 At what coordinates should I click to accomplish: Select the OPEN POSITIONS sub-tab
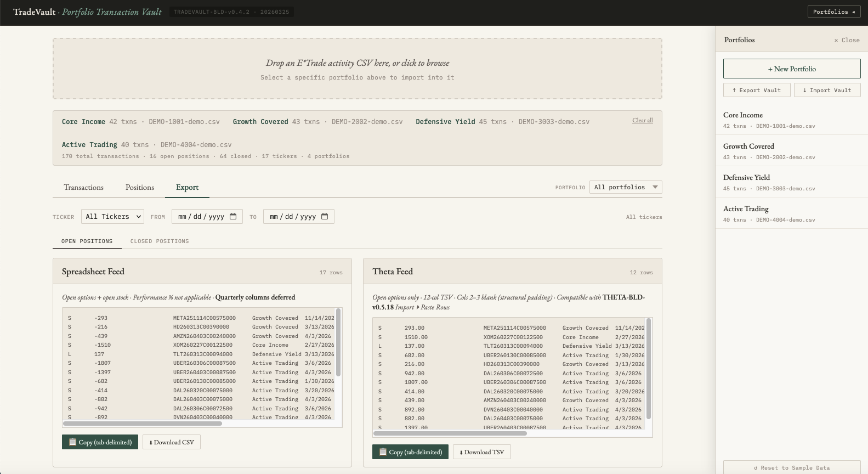[87, 241]
